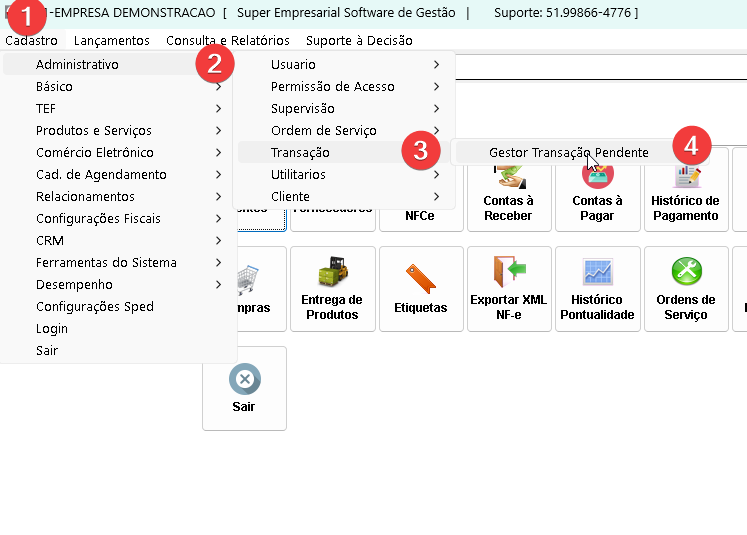This screenshot has height=535, width=747.
Task: Expand the Básico submenu arrow
Action: [218, 87]
